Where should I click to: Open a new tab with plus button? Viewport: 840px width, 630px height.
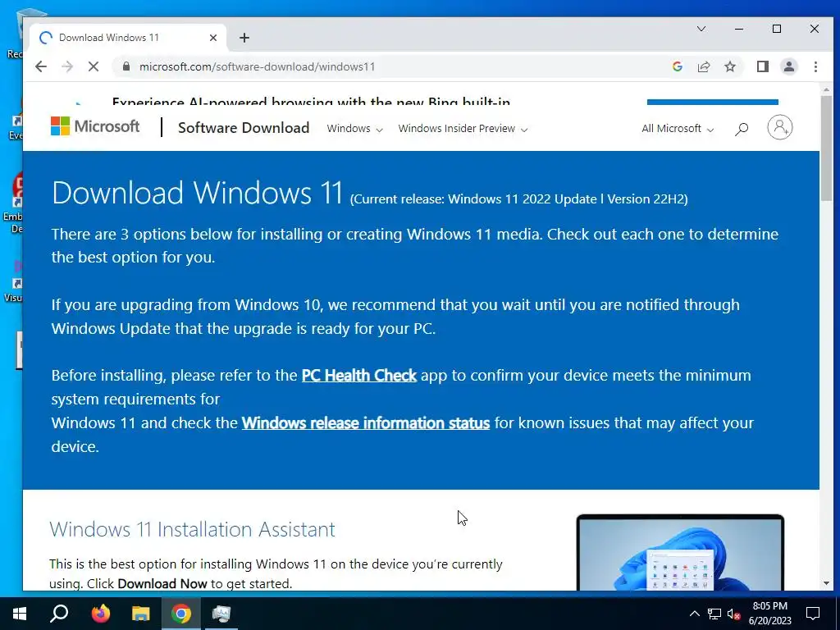tap(244, 38)
